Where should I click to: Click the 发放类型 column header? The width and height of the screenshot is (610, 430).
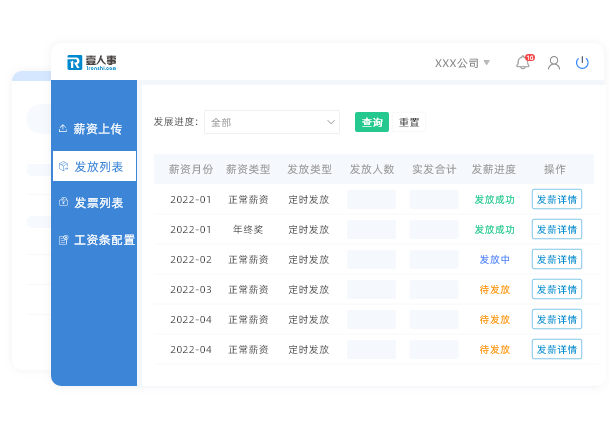point(309,169)
